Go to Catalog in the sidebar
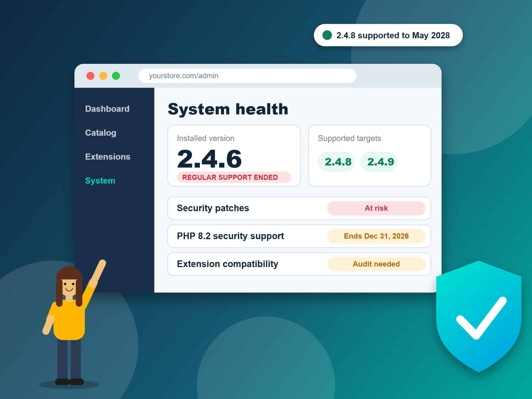Viewport: 532px width, 399px height. pyautogui.click(x=101, y=133)
